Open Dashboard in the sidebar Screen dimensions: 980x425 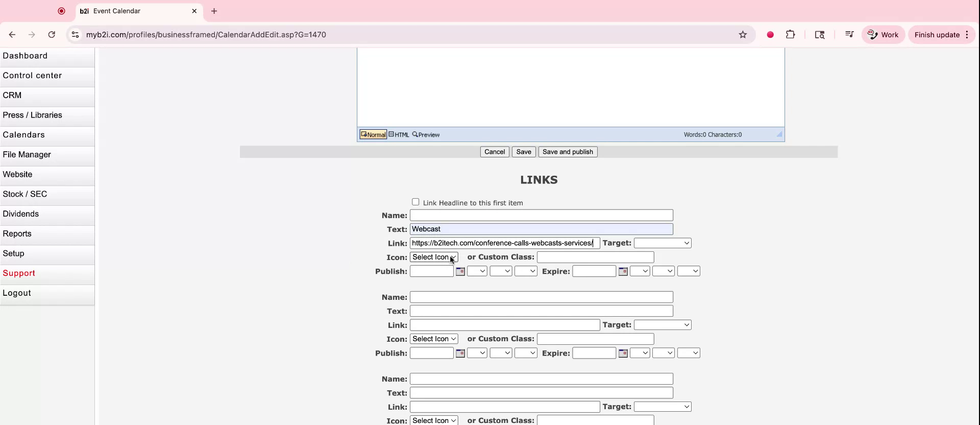[x=47, y=56]
